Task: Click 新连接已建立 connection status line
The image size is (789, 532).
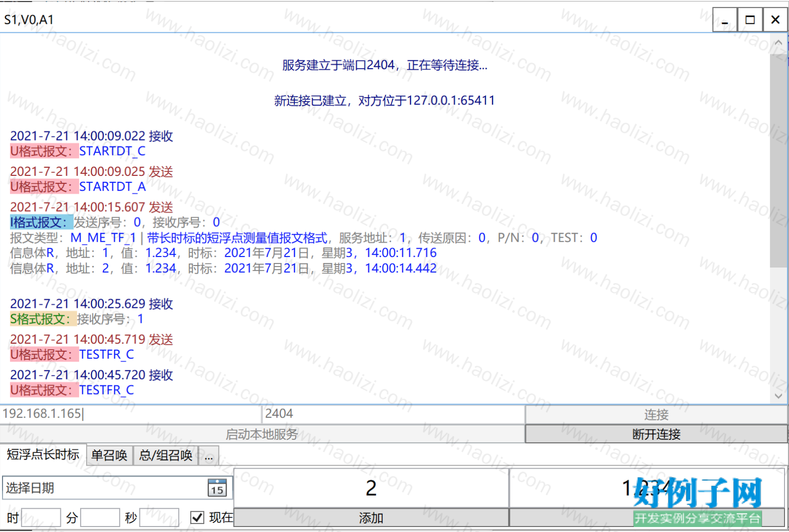Action: pyautogui.click(x=385, y=101)
